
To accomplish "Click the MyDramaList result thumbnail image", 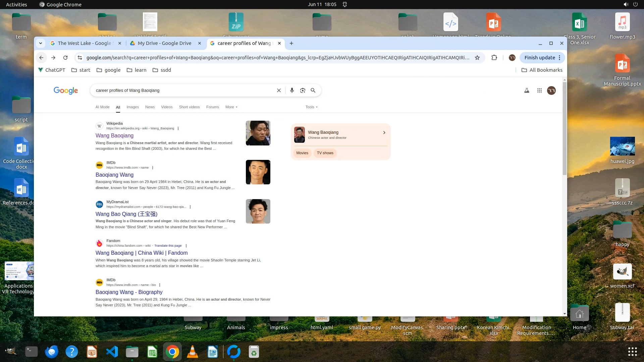I will (x=258, y=211).
